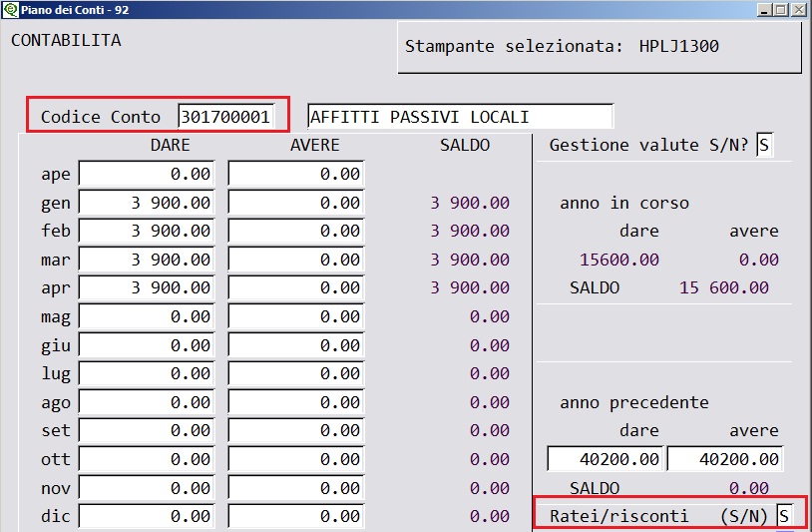This screenshot has width=812, height=532.
Task: Click the AFFITTI PASSIVI LOCALI description field
Action: [x=461, y=117]
